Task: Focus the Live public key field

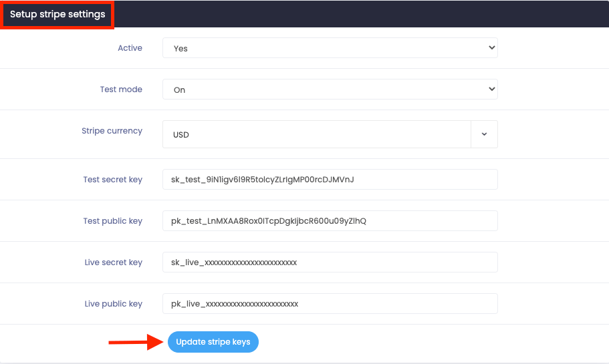Action: coord(330,303)
